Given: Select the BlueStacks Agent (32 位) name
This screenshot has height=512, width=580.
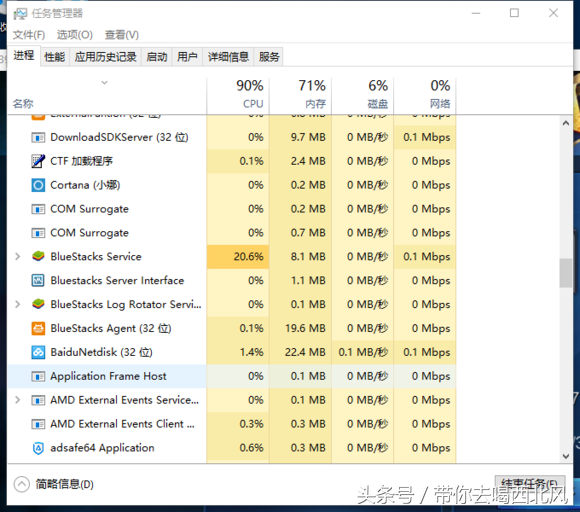Looking at the screenshot, I should 111,329.
